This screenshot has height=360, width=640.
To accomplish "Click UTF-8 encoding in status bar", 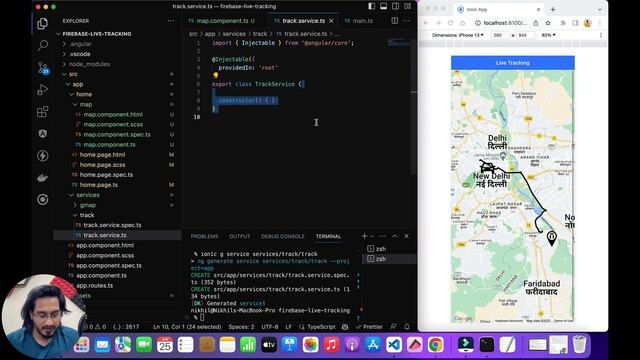I will click(269, 327).
